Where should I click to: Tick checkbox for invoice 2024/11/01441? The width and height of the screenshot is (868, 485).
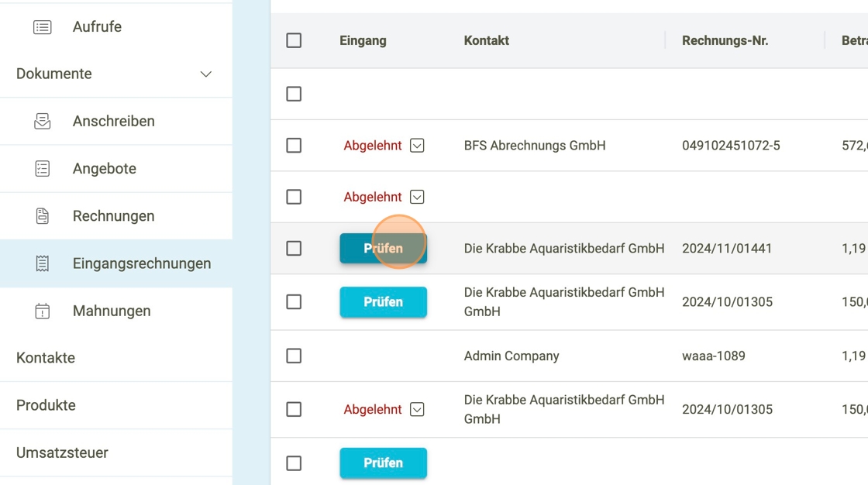click(294, 249)
